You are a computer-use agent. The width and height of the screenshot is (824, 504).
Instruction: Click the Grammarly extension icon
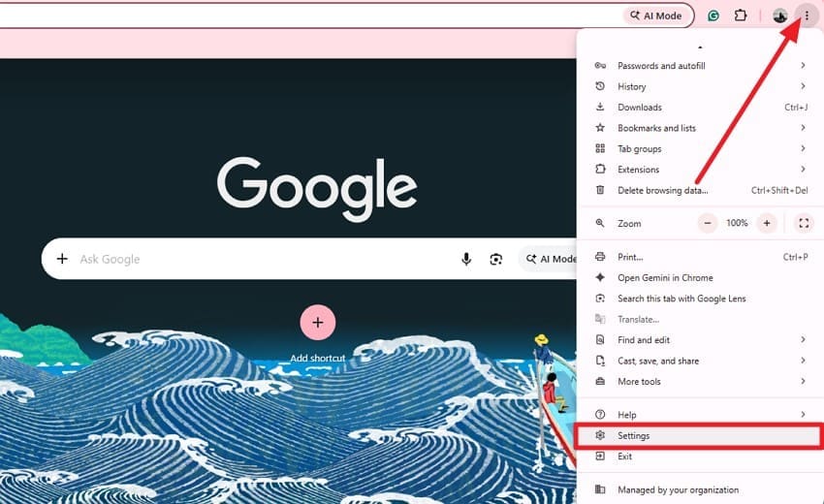point(713,16)
